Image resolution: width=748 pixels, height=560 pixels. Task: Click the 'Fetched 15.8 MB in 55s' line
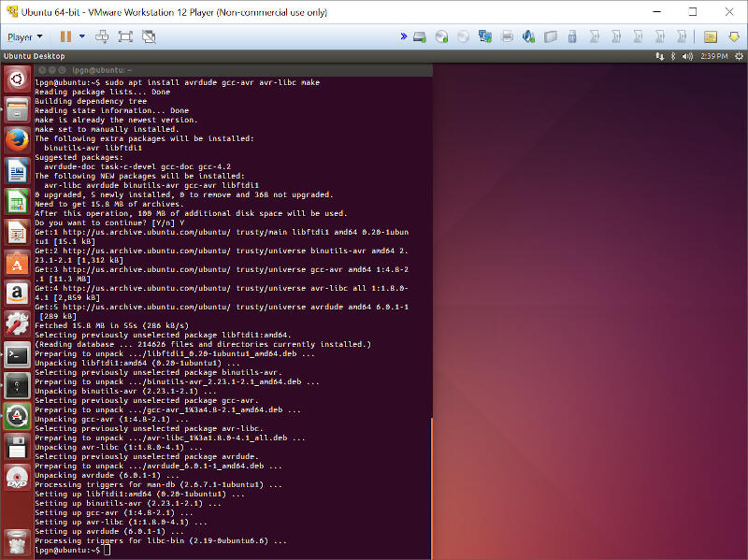pyautogui.click(x=111, y=325)
